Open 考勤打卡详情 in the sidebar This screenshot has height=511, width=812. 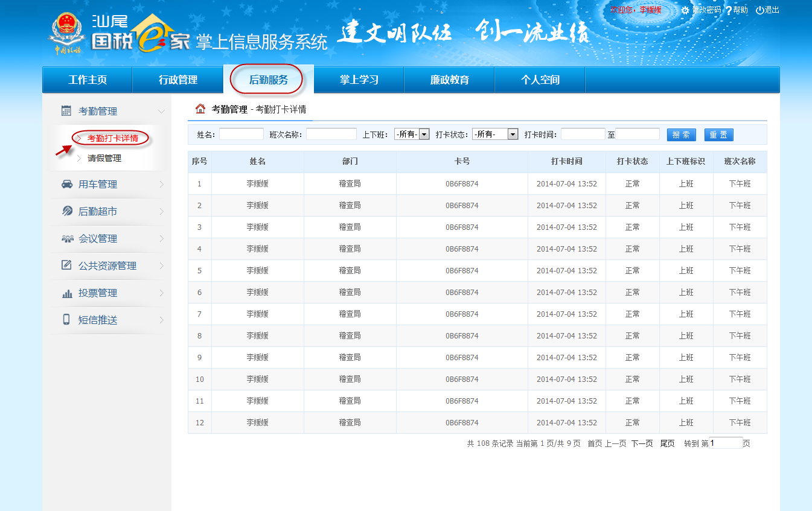tap(112, 139)
